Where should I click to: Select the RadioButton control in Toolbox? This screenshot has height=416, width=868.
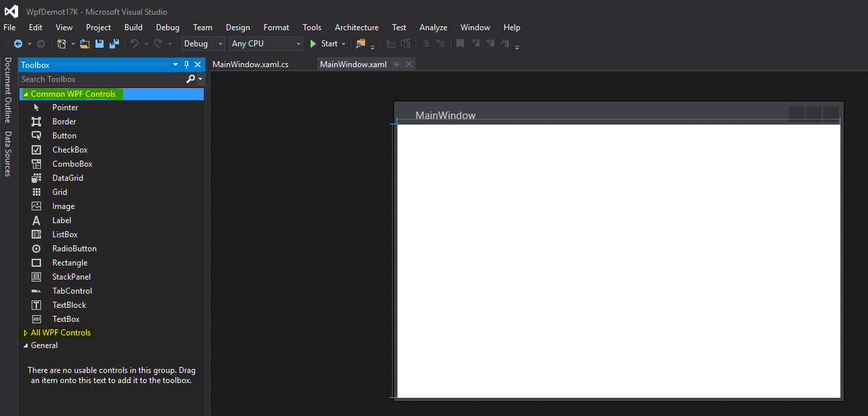click(74, 249)
